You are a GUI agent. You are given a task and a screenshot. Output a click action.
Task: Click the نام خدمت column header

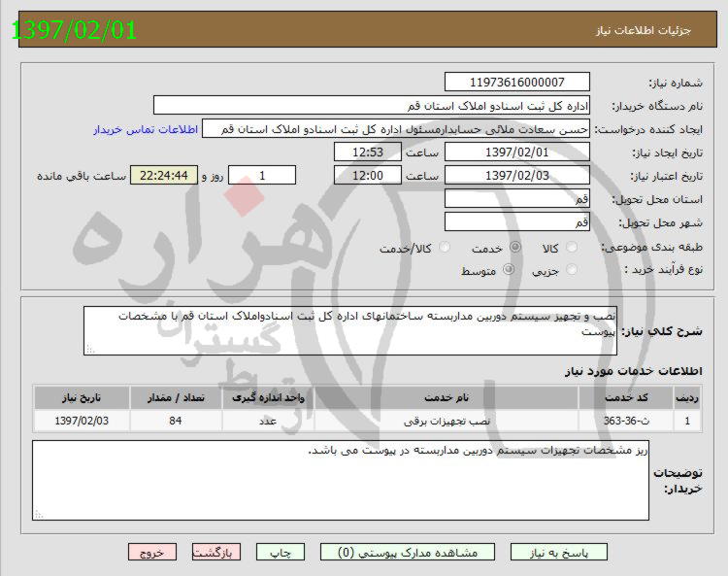click(447, 397)
